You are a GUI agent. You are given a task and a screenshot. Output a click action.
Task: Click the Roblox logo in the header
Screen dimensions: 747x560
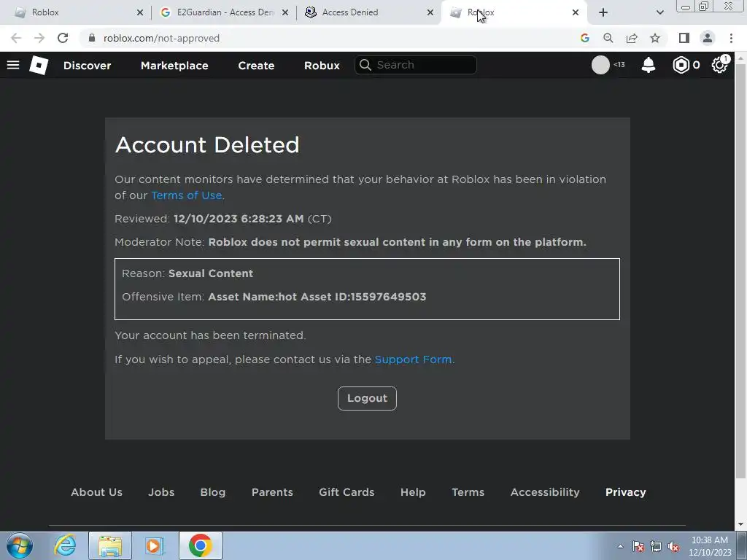pos(39,65)
